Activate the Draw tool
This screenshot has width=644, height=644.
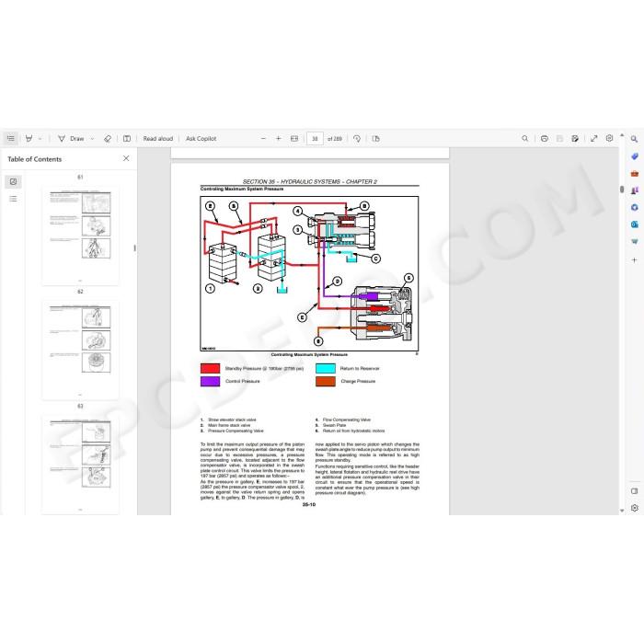71,138
